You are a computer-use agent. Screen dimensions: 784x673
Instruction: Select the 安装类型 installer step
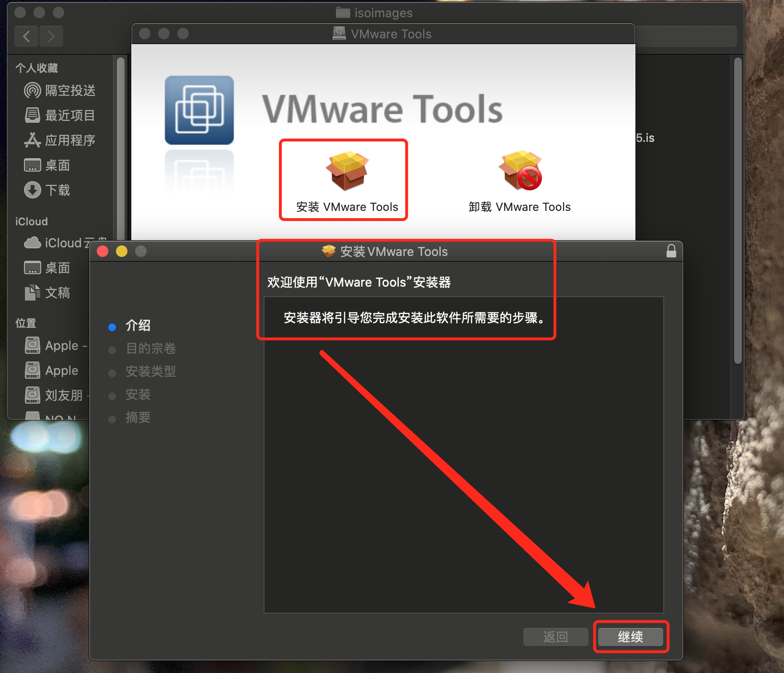point(150,371)
